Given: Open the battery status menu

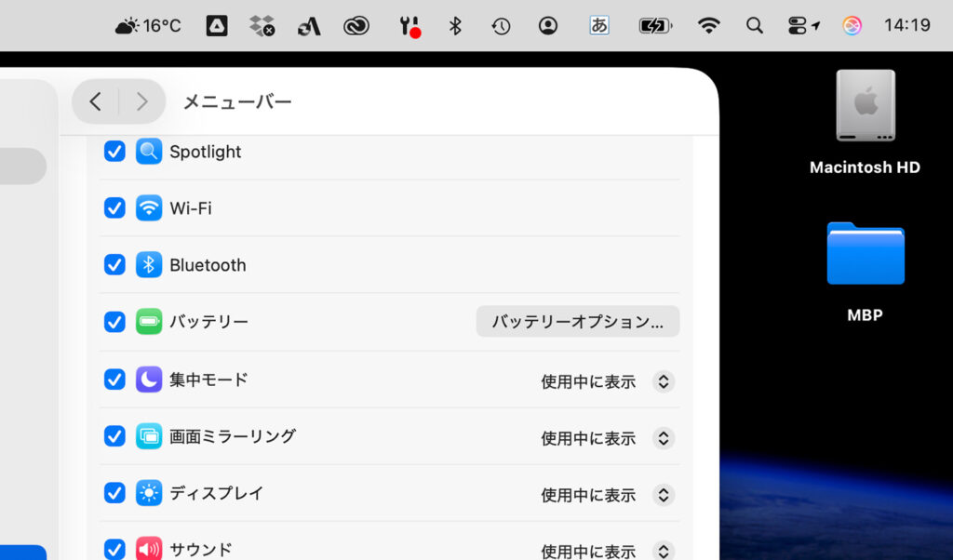Looking at the screenshot, I should click(x=655, y=26).
